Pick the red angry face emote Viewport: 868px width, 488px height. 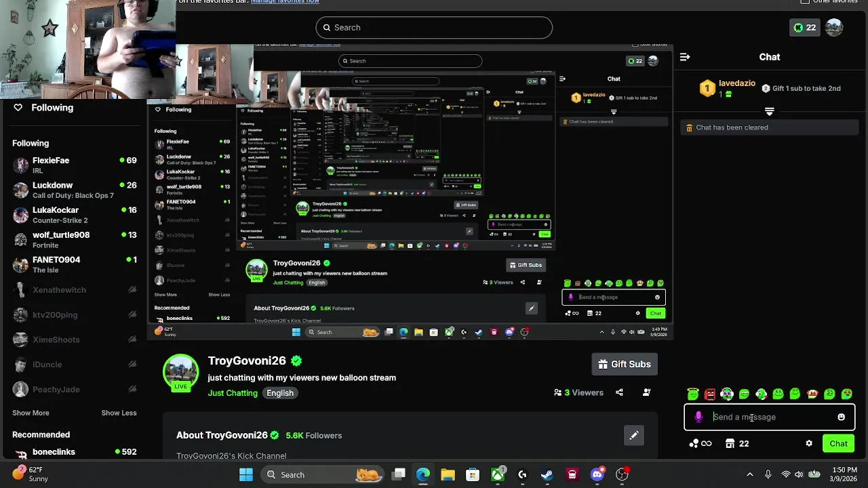point(710,394)
